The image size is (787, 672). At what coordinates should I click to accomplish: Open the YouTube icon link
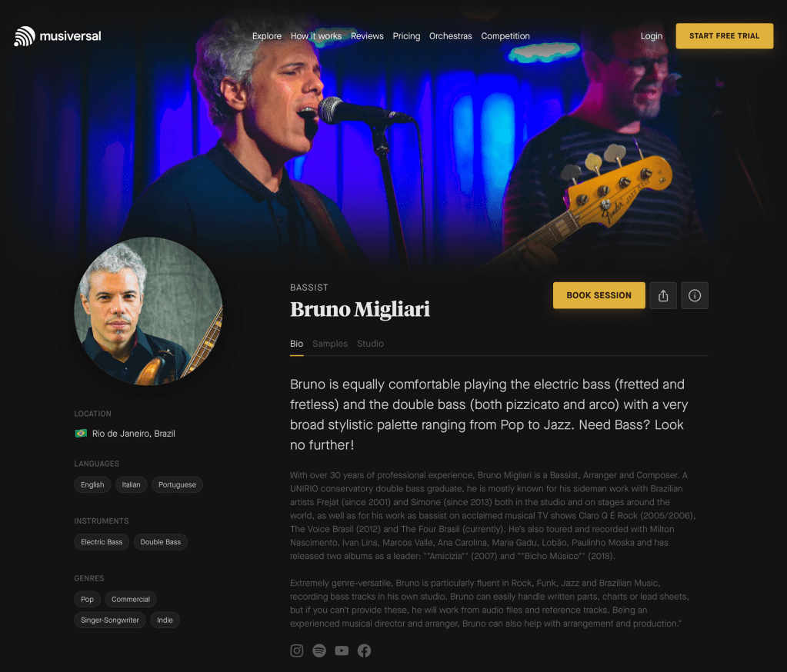point(342,650)
